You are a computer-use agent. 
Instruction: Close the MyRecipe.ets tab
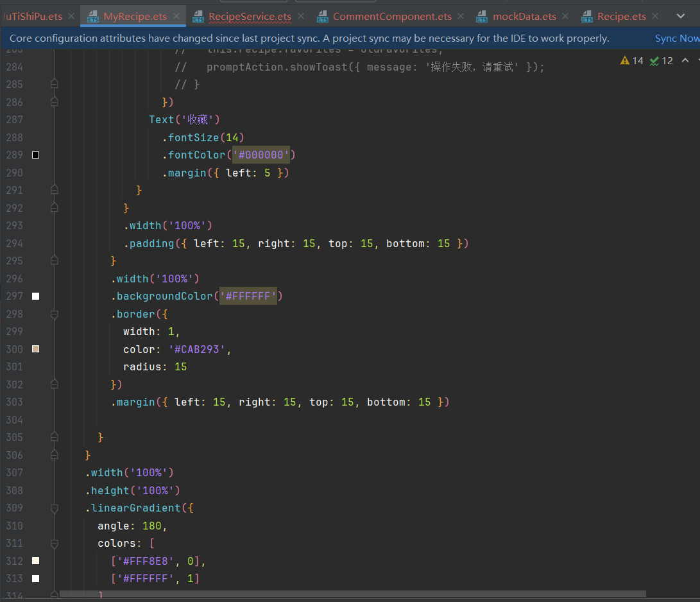tap(177, 17)
